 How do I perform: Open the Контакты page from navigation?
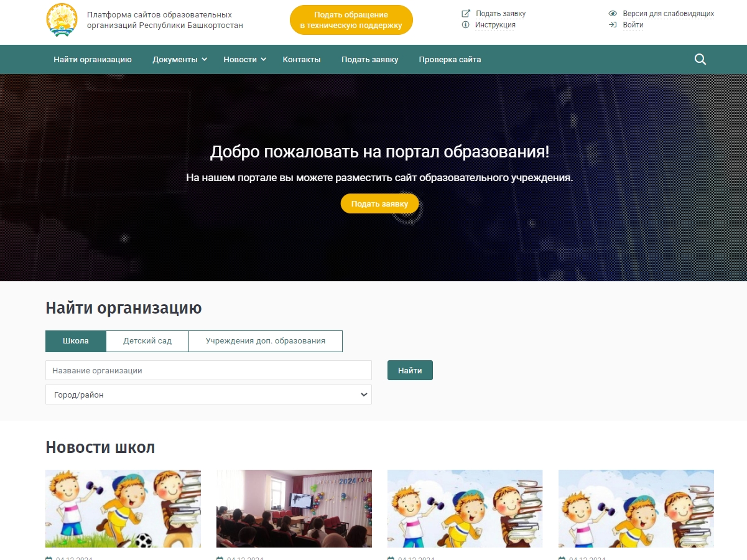coord(301,59)
